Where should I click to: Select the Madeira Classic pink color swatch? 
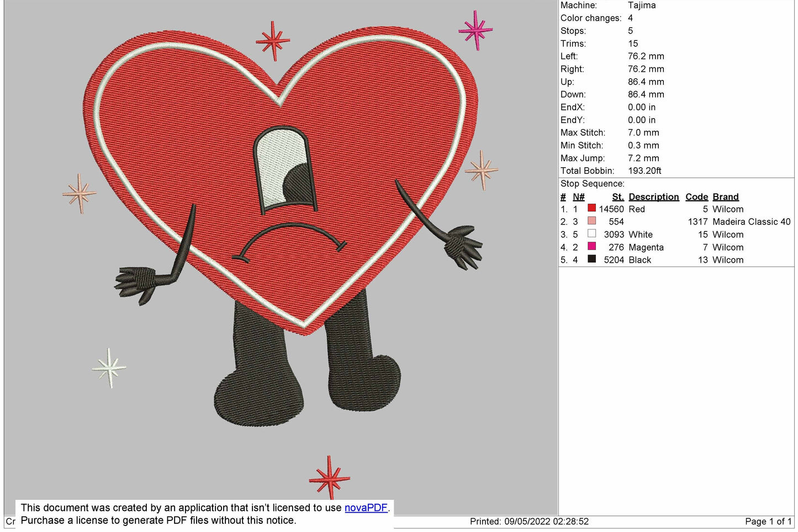click(x=591, y=221)
